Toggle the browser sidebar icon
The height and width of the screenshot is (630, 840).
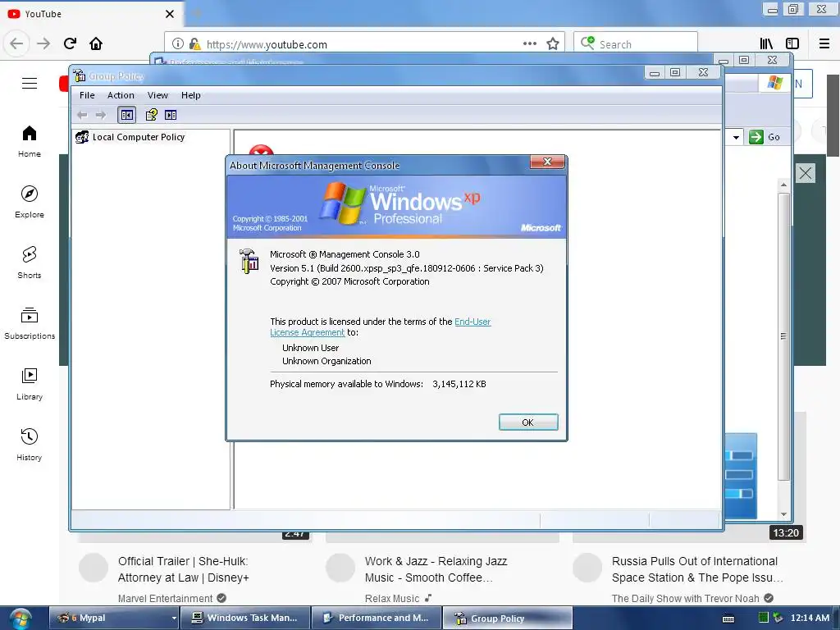792,43
